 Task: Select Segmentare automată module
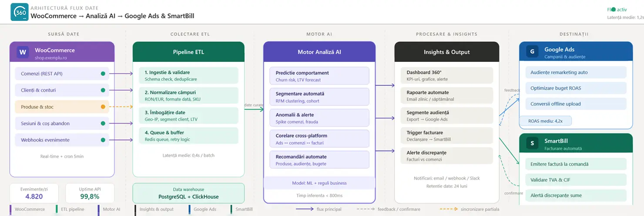[x=319, y=97]
